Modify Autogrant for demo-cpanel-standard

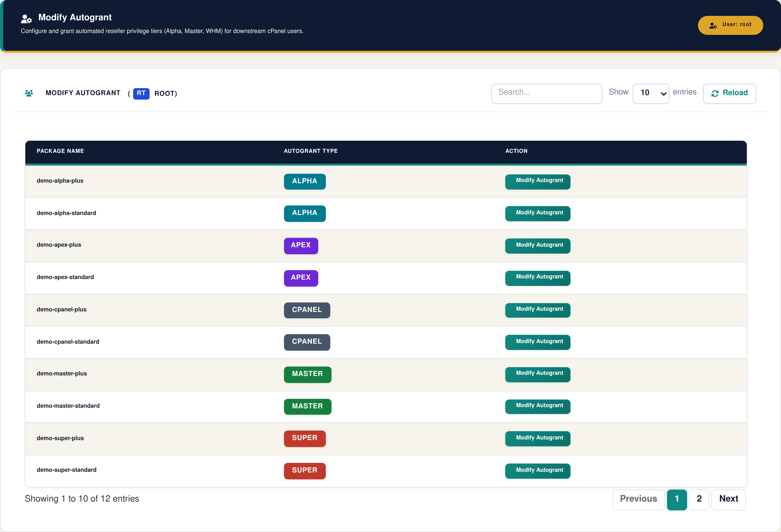(537, 342)
